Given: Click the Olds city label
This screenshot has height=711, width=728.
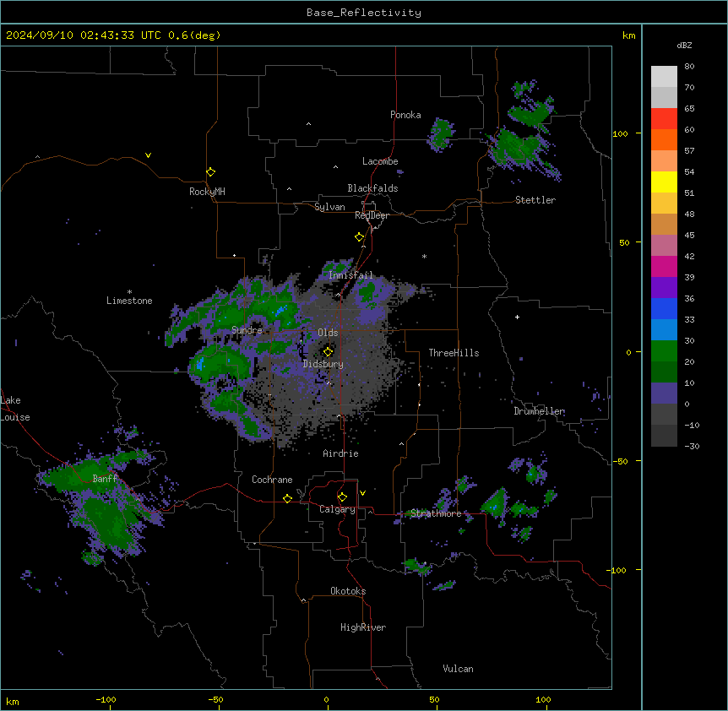Looking at the screenshot, I should tap(328, 333).
